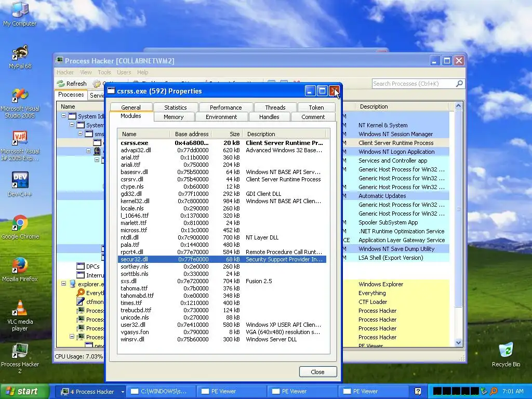The height and width of the screenshot is (399, 532).
Task: Select the DPCs process icon
Action: pyautogui.click(x=81, y=267)
